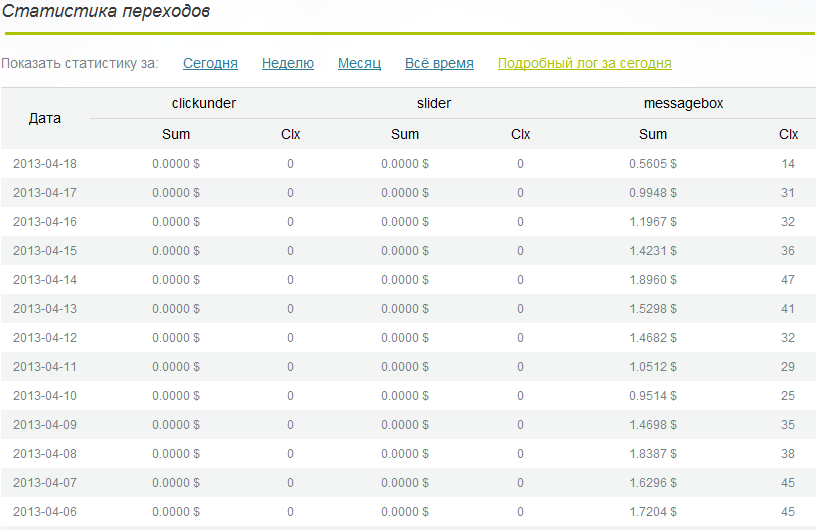Select the 2013-04-12 date cell

pyautogui.click(x=45, y=338)
